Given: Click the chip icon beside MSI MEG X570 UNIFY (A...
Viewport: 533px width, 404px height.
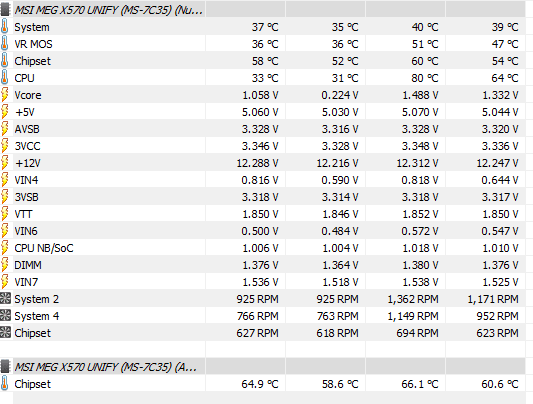Looking at the screenshot, I should (5, 367).
